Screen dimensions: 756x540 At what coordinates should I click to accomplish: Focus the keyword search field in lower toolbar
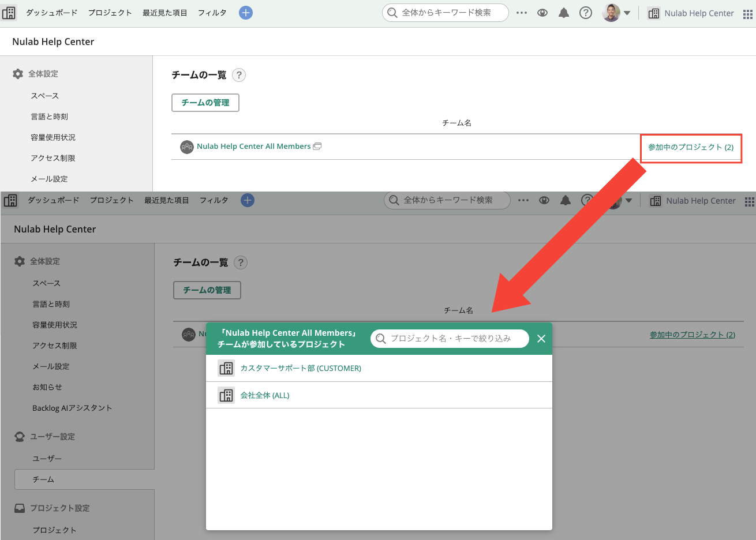coord(447,200)
